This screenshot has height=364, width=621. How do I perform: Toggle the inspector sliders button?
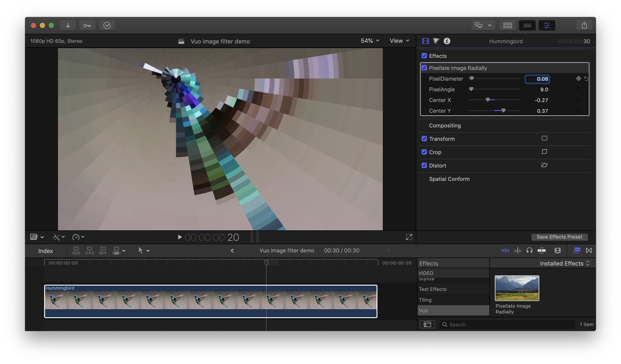point(546,25)
